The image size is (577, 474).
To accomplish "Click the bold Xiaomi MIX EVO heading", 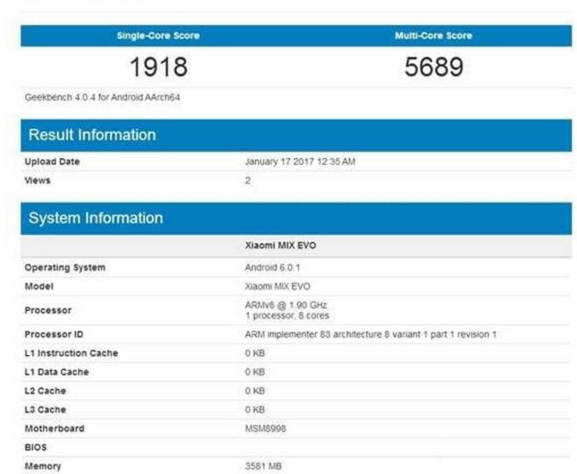I will (280, 245).
